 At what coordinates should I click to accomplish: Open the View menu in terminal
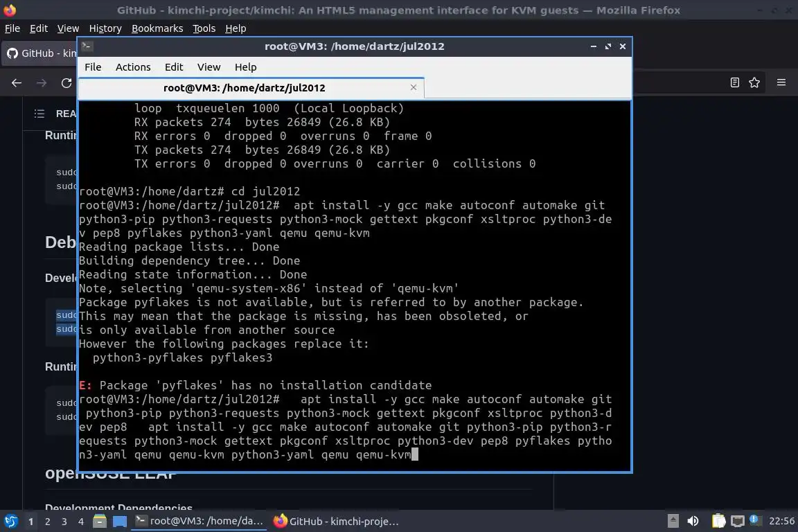point(209,67)
